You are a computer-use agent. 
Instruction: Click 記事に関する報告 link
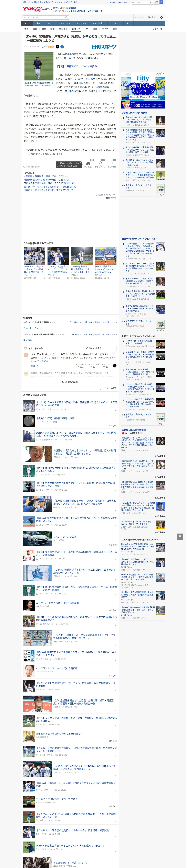click(32, 167)
